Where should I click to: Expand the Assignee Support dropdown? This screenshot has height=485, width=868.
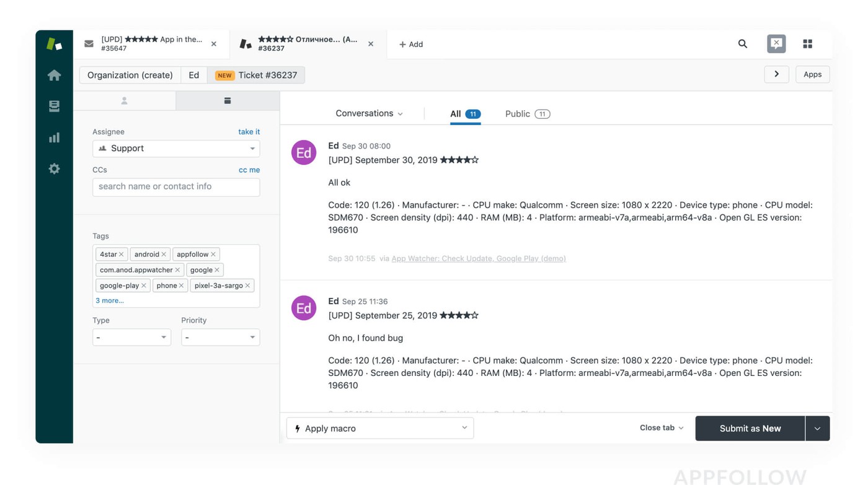(x=176, y=149)
